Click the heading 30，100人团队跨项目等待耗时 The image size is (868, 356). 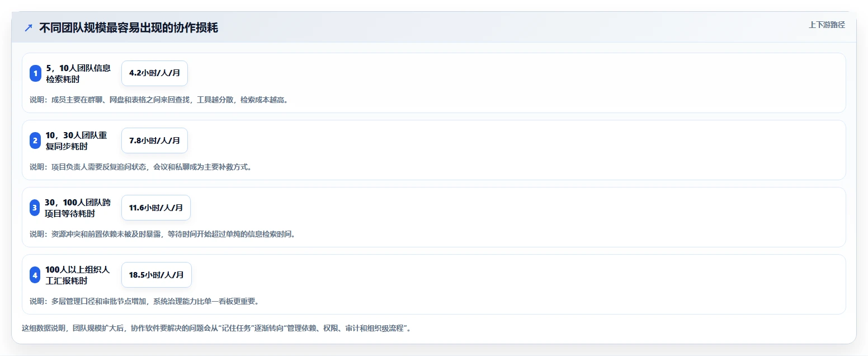tap(78, 208)
